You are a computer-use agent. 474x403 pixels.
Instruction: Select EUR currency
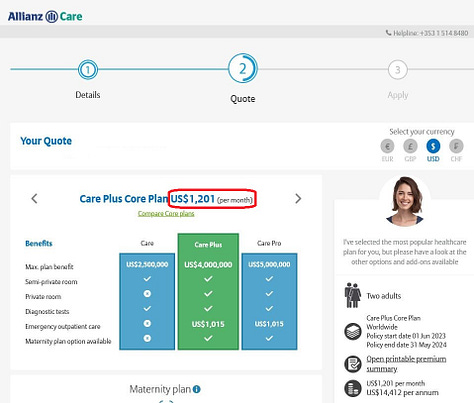(x=387, y=146)
